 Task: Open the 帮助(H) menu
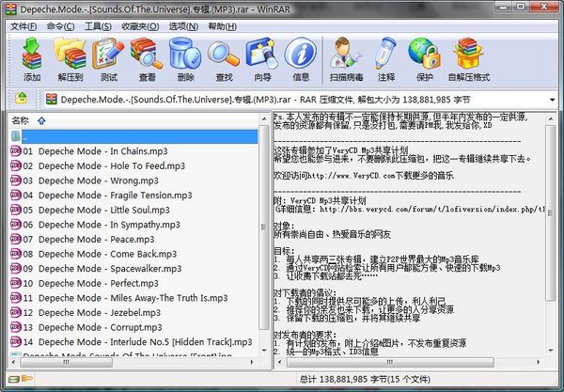pos(222,26)
